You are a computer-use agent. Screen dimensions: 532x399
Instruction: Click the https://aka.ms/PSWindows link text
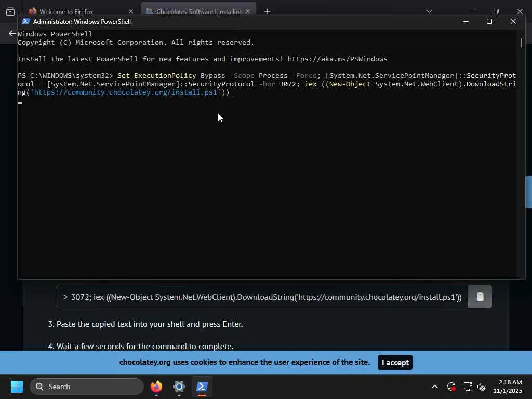337,59
